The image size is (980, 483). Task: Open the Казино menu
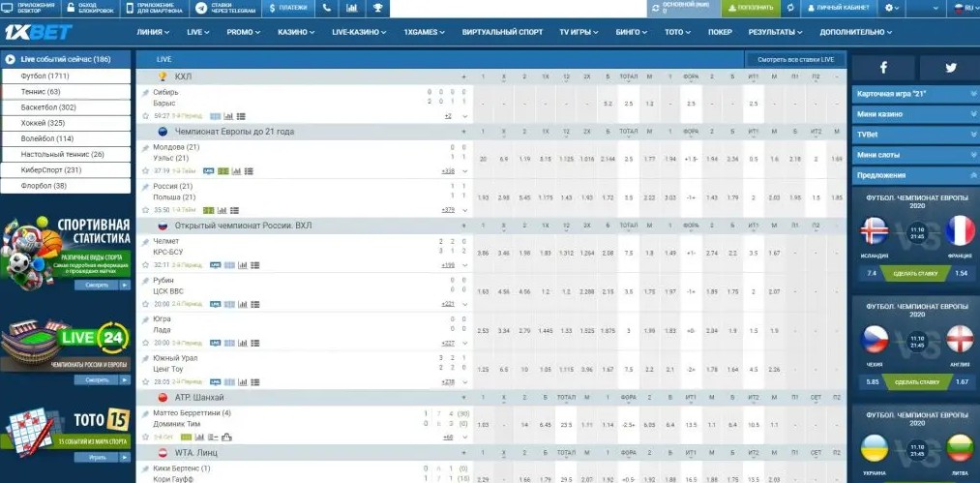(x=296, y=32)
